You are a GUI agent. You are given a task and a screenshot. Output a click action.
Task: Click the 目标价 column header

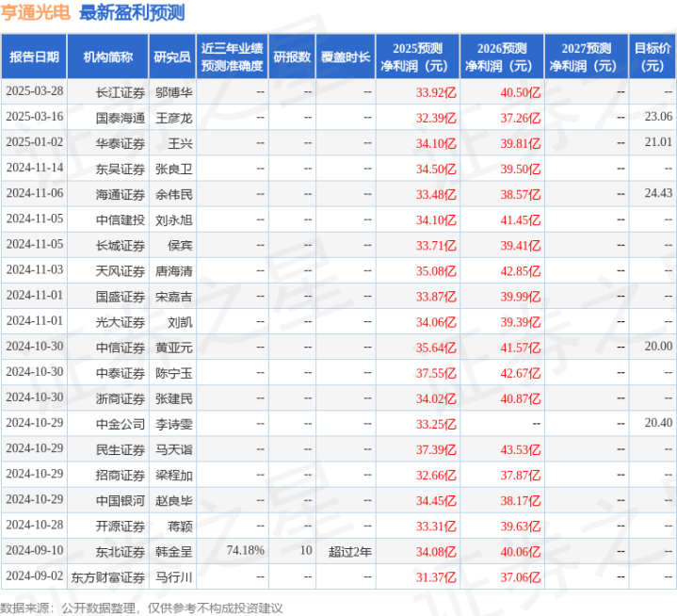(653, 57)
